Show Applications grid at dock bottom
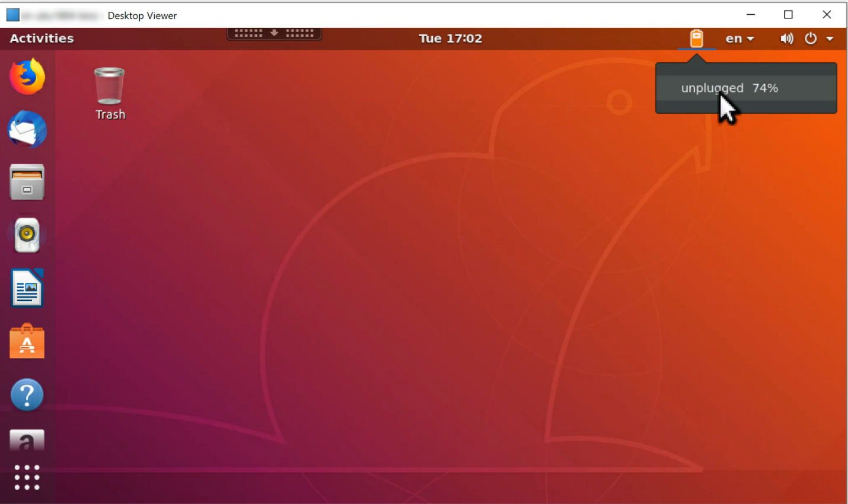The height and width of the screenshot is (504, 848). tap(27, 477)
